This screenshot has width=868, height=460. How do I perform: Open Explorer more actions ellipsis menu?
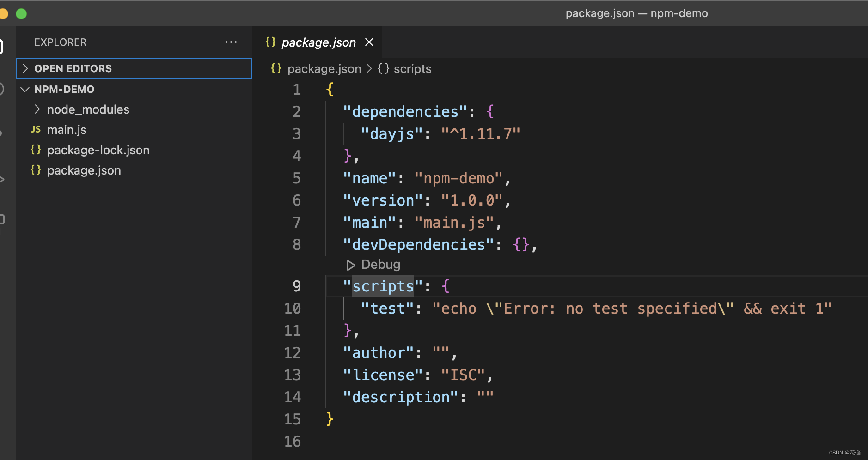tap(231, 42)
